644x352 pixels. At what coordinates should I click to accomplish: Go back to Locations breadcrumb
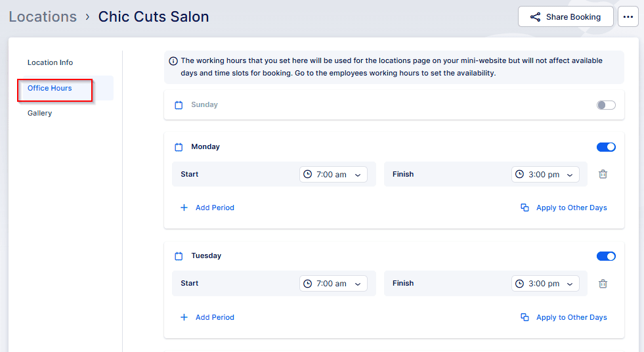coord(43,17)
